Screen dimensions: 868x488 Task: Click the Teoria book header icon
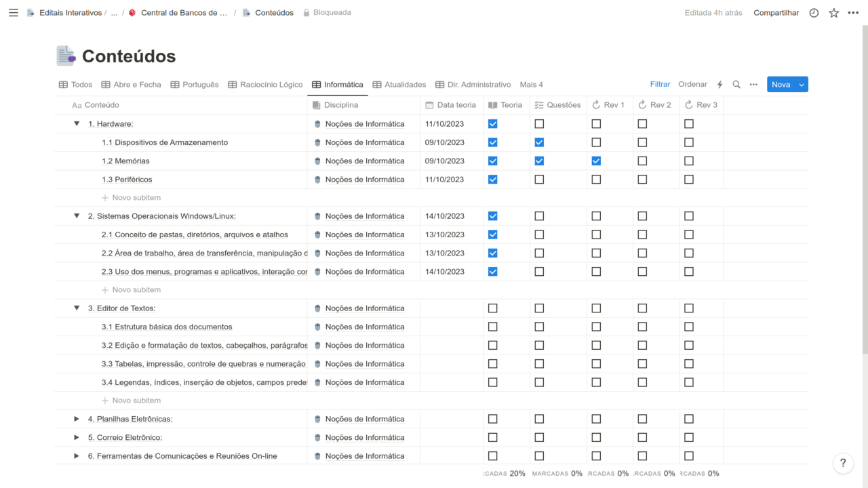coord(493,105)
